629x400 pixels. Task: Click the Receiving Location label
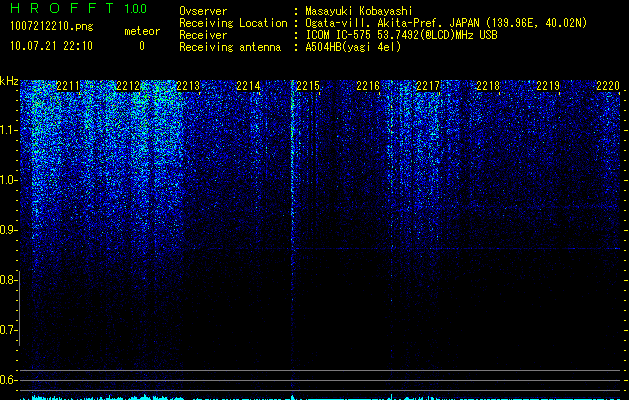pos(233,23)
